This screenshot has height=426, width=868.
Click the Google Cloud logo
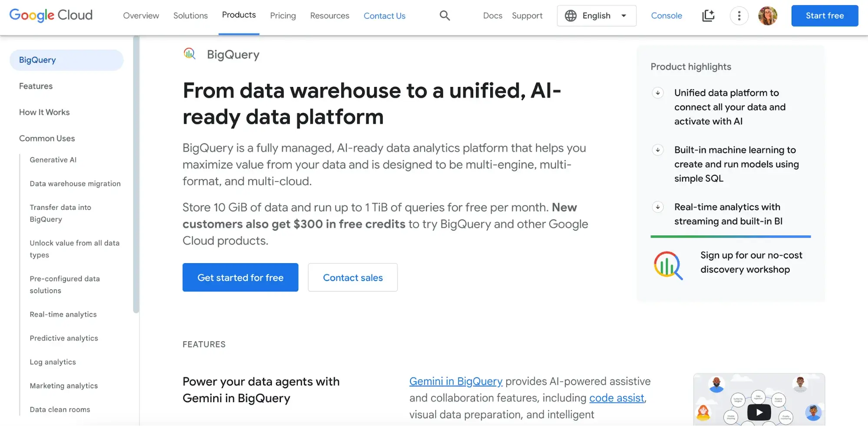point(51,15)
